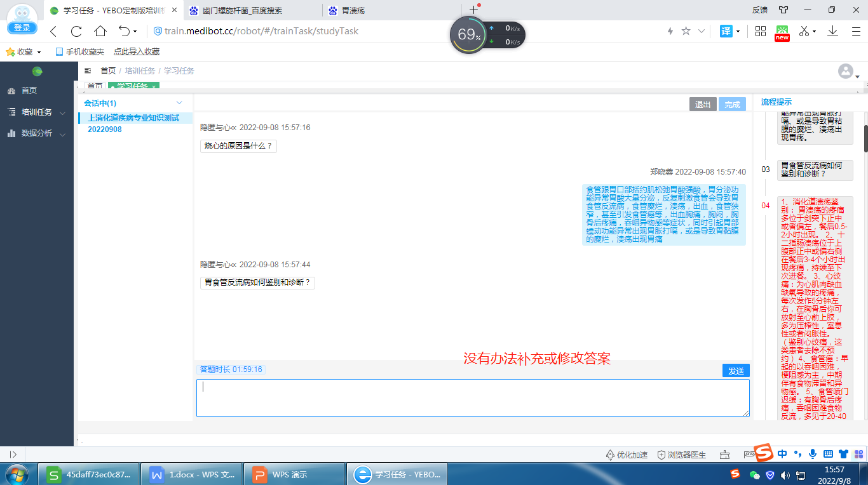Click the 首页 breadcrumb link
868x485 pixels.
tap(108, 71)
